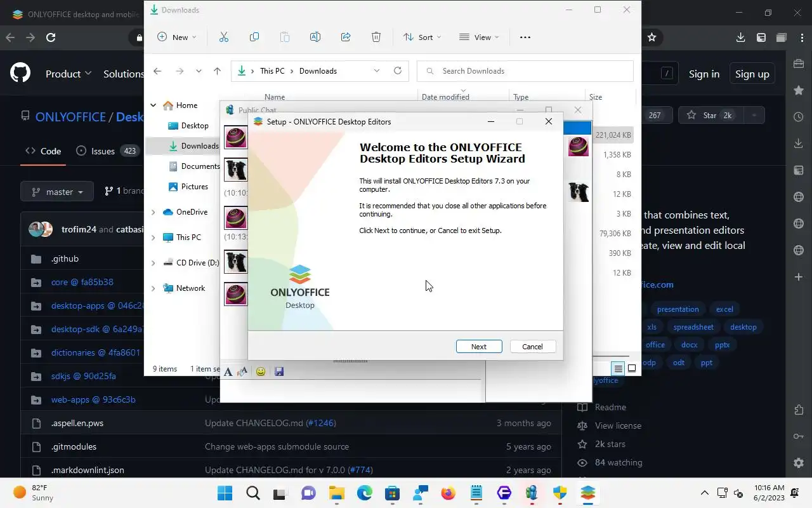The image size is (812, 508).
Task: Expand OneDrive in navigation pane
Action: pyautogui.click(x=154, y=212)
